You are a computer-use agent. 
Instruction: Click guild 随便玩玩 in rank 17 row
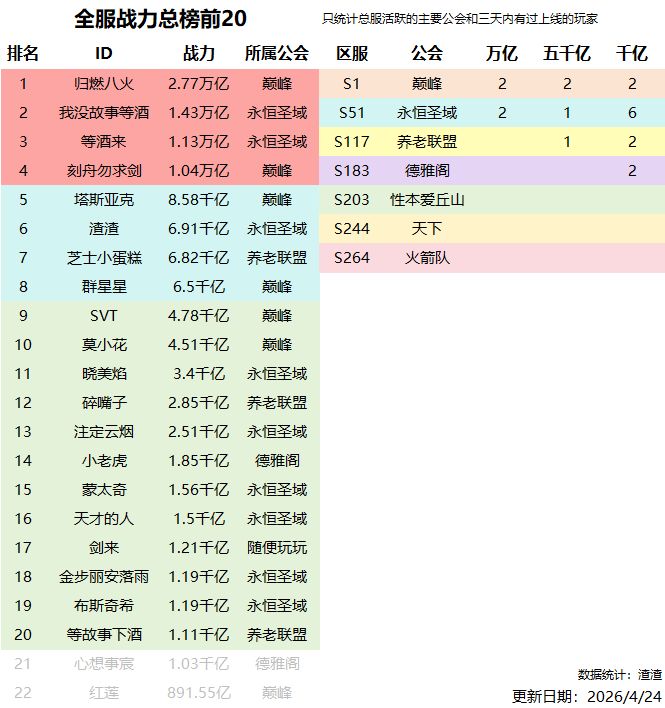pos(277,548)
